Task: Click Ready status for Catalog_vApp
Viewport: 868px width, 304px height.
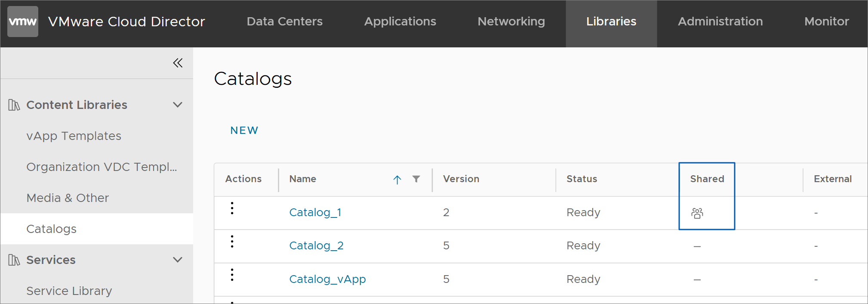Action: click(x=583, y=279)
